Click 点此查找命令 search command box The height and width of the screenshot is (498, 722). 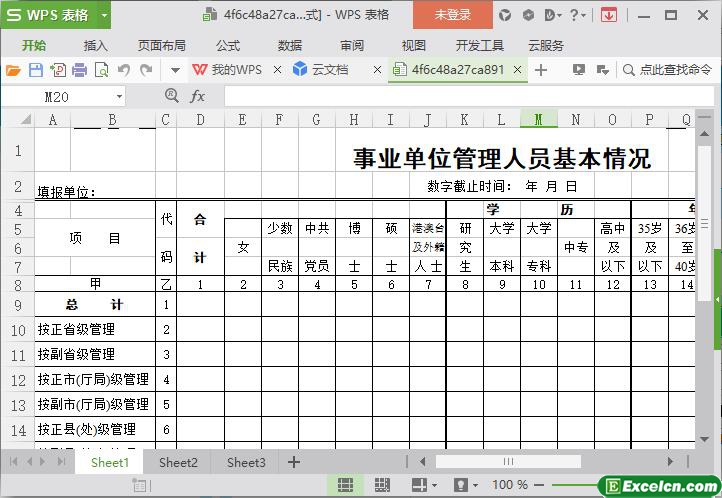[x=667, y=70]
